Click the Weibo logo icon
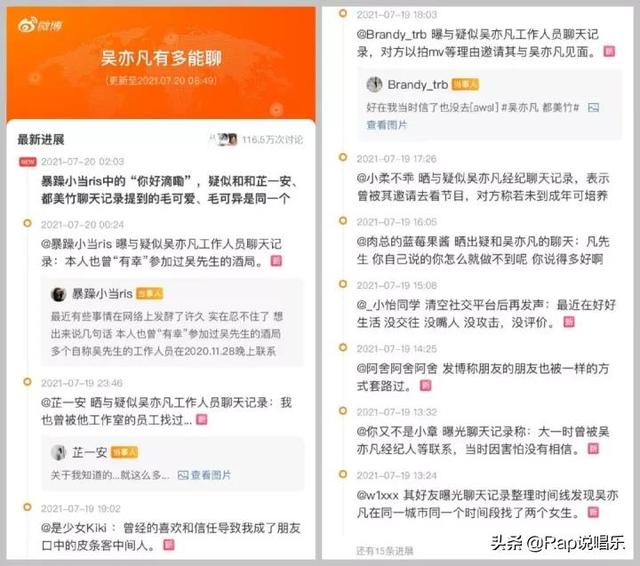Viewport: 640px width, 566px height. [40, 25]
